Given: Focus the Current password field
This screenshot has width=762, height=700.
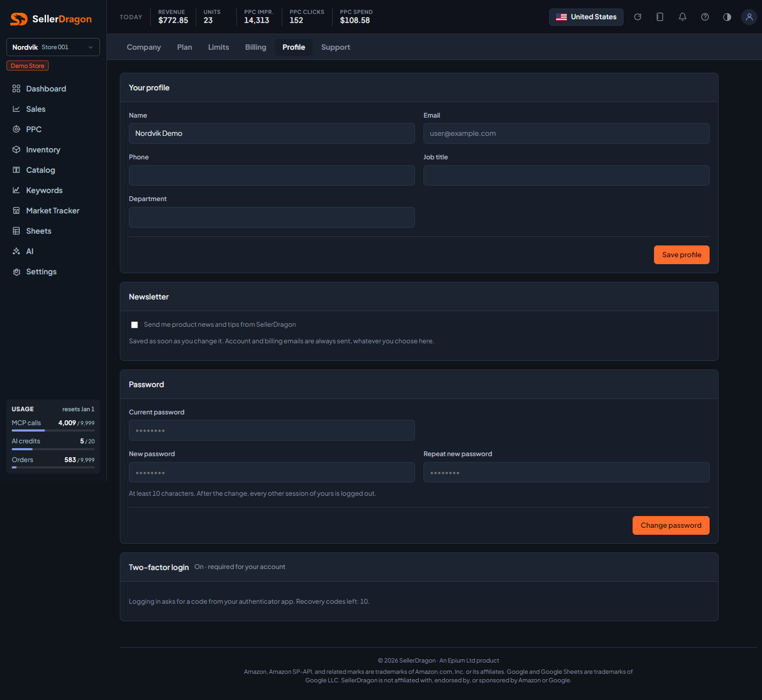Looking at the screenshot, I should (272, 430).
